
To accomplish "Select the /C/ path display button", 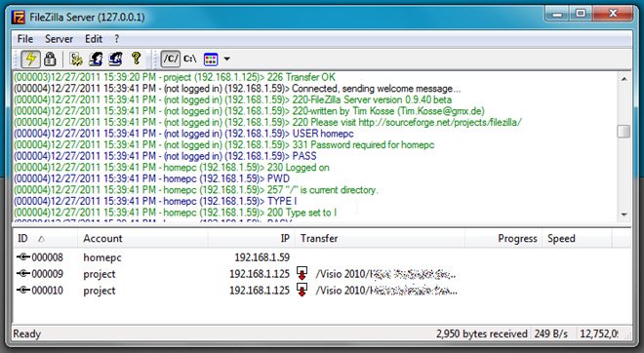I will tap(170, 59).
